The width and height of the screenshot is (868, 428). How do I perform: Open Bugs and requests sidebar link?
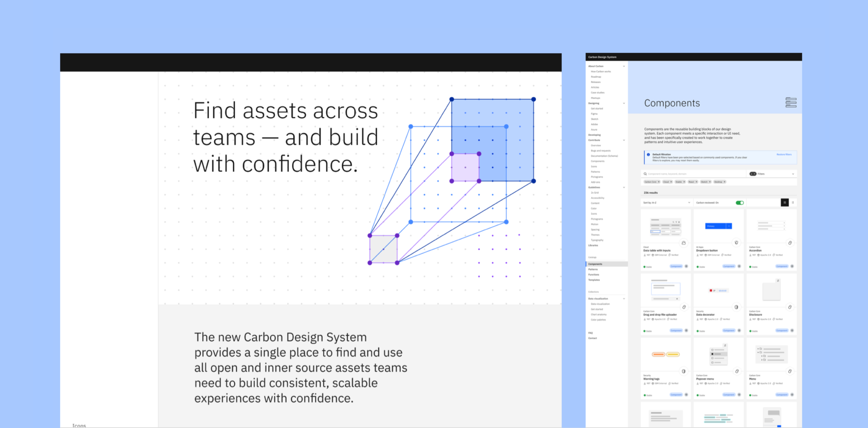click(601, 151)
